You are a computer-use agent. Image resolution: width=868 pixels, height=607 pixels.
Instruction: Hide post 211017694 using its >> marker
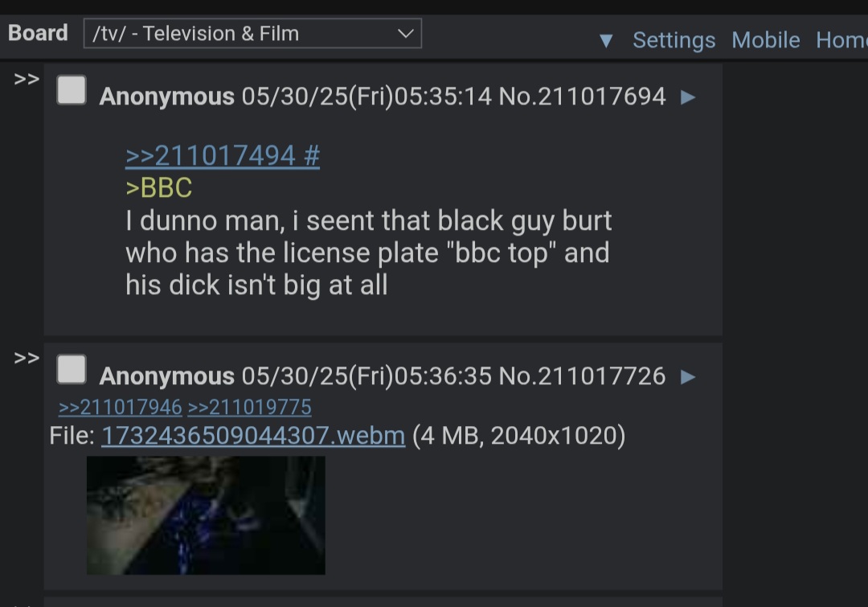coord(27,80)
